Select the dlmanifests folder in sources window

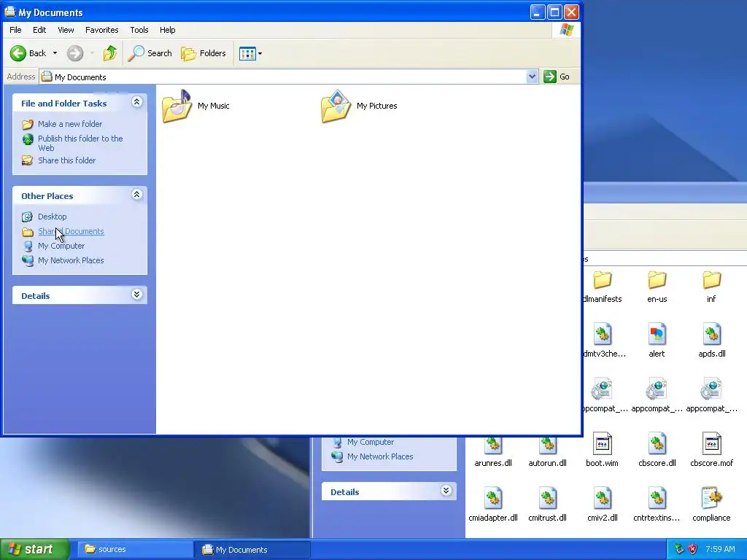coord(602,287)
